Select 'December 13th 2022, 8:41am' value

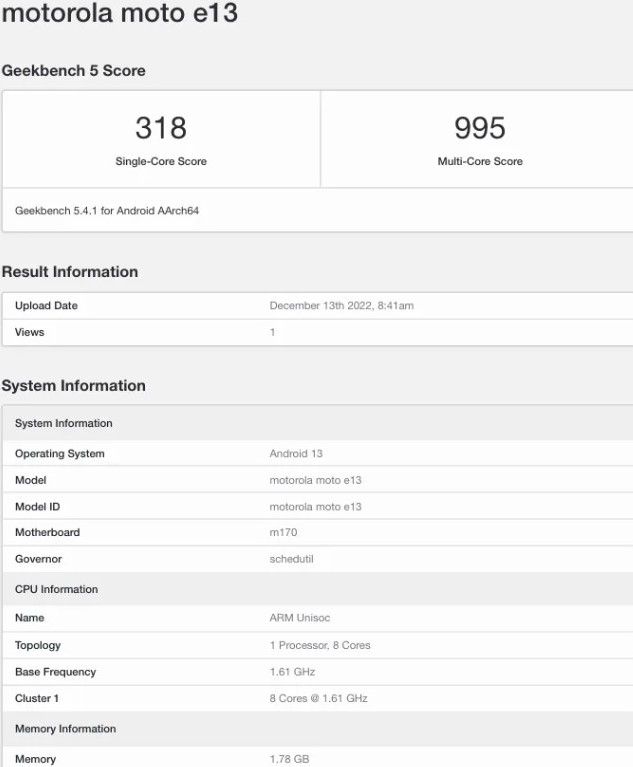pos(341,306)
